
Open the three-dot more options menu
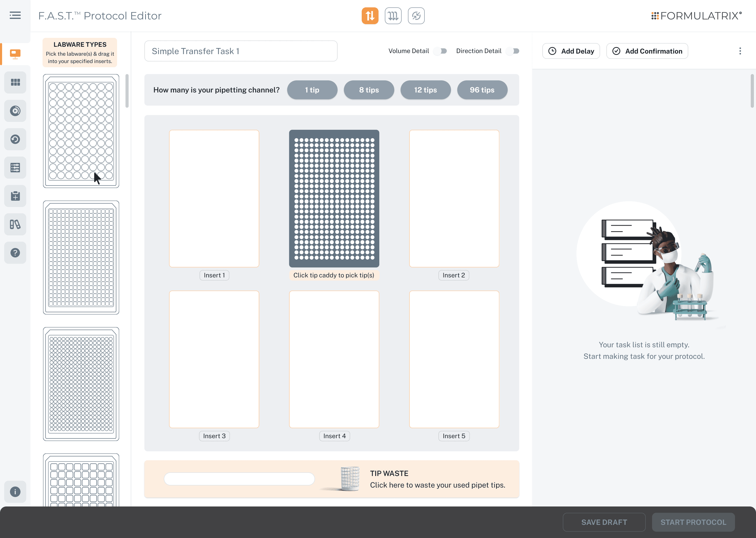(x=740, y=51)
